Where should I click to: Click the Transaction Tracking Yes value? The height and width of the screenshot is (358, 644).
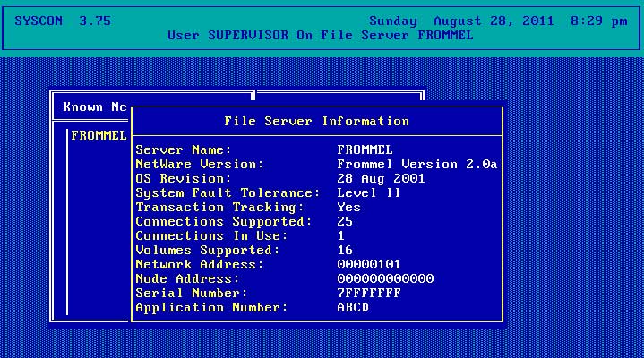click(348, 208)
